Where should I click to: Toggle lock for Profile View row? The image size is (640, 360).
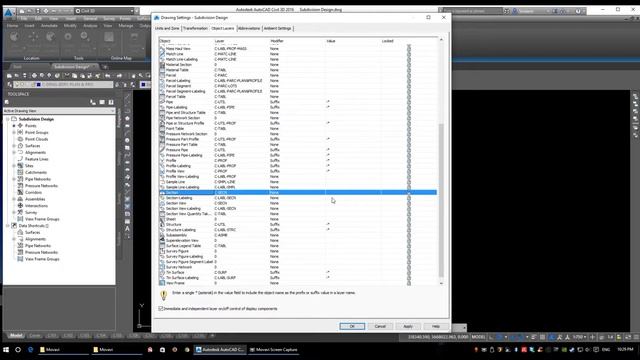tap(409, 171)
